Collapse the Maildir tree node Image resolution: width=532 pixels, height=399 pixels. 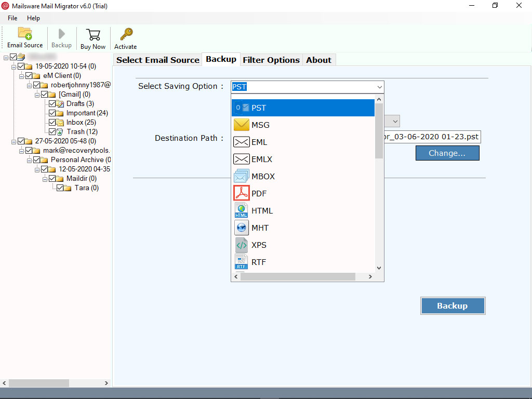tap(45, 179)
